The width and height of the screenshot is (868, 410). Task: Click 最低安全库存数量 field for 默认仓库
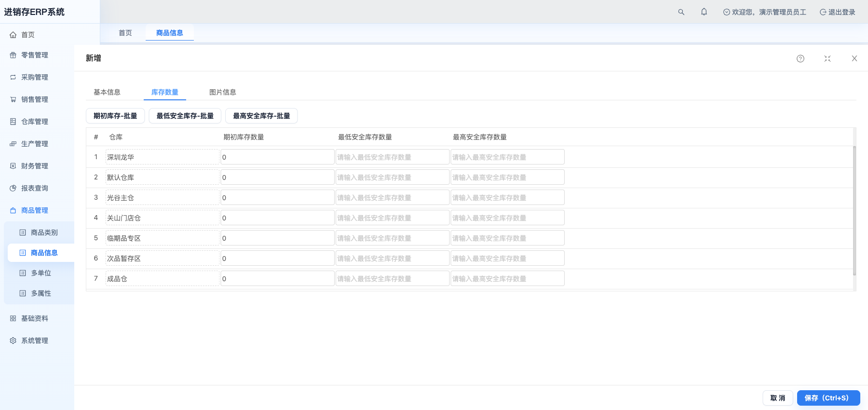pyautogui.click(x=393, y=178)
